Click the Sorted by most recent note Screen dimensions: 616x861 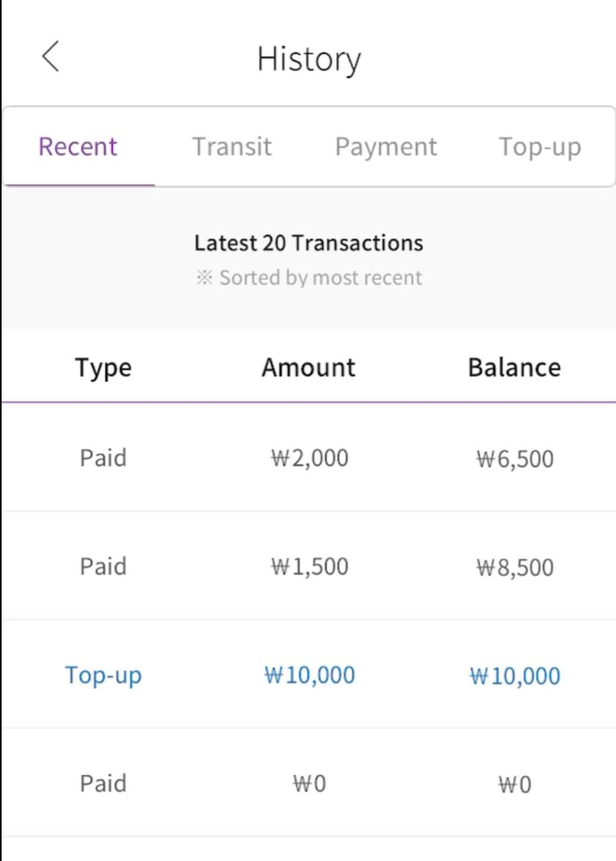pyautogui.click(x=309, y=277)
